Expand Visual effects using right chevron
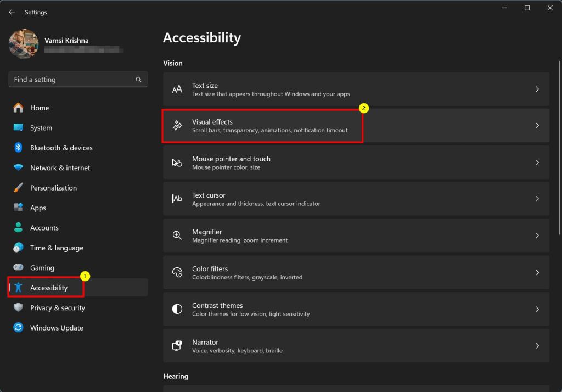The width and height of the screenshot is (562, 392). (x=537, y=126)
